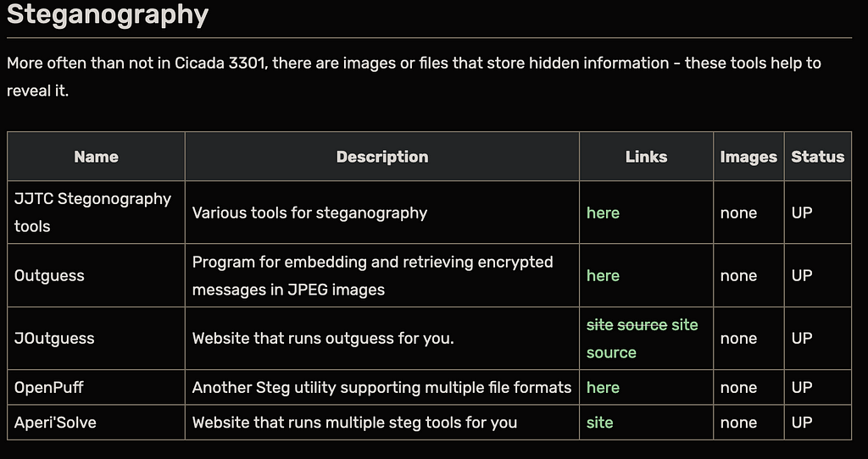This screenshot has height=459, width=868.
Task: Click the 'Description' column header
Action: tap(382, 157)
